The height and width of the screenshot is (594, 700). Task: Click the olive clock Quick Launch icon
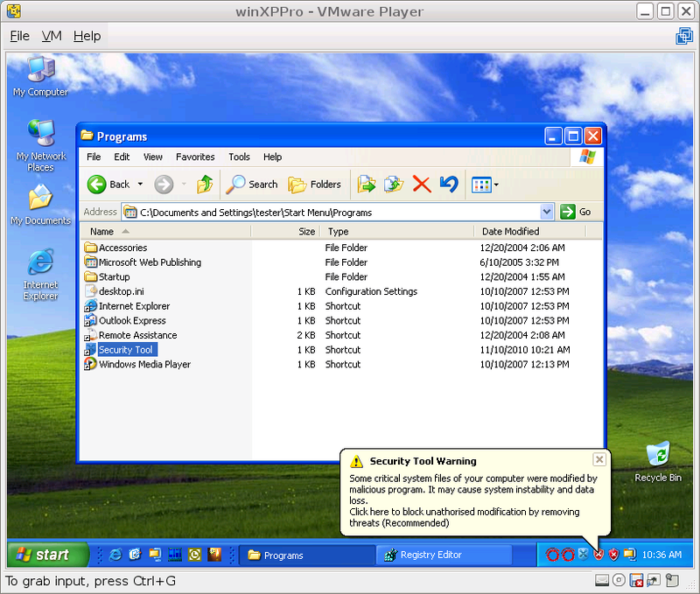[x=194, y=555]
